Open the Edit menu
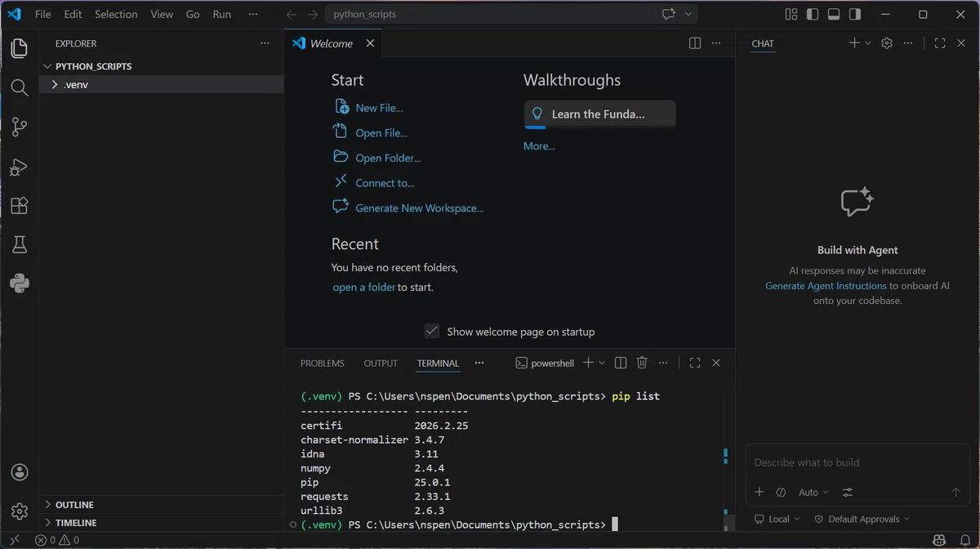The height and width of the screenshot is (549, 980). (73, 14)
